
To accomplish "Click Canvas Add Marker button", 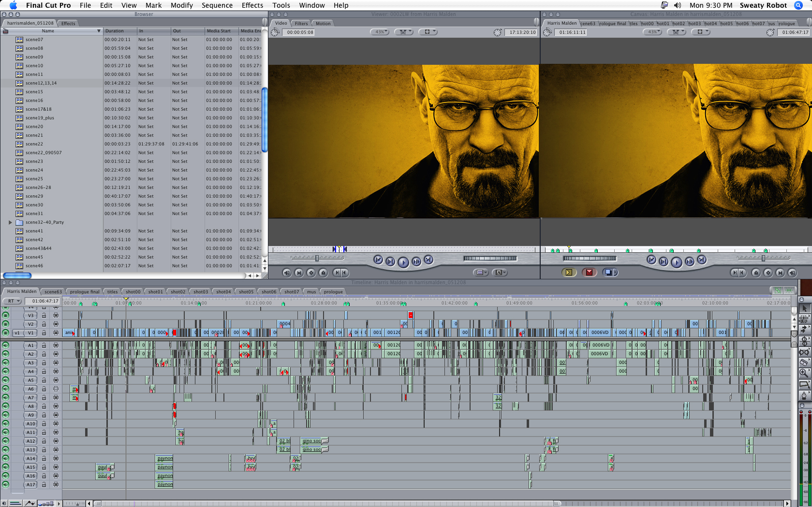I will [756, 273].
